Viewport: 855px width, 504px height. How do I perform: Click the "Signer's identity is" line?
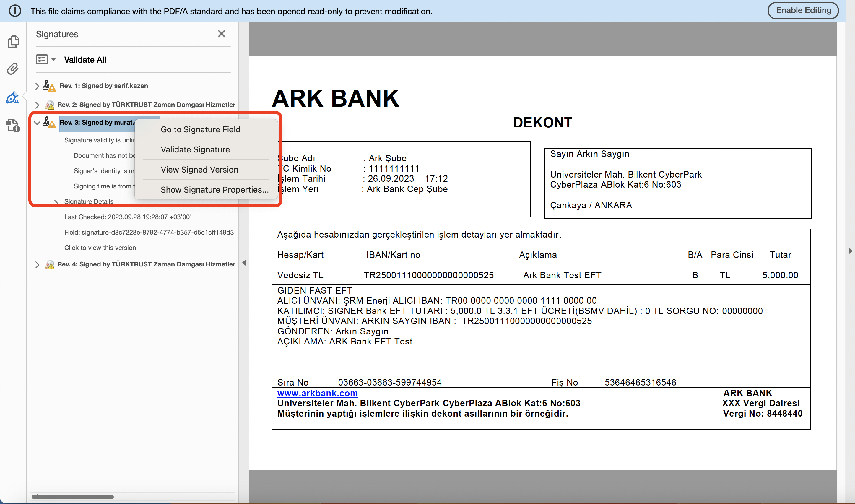[104, 171]
